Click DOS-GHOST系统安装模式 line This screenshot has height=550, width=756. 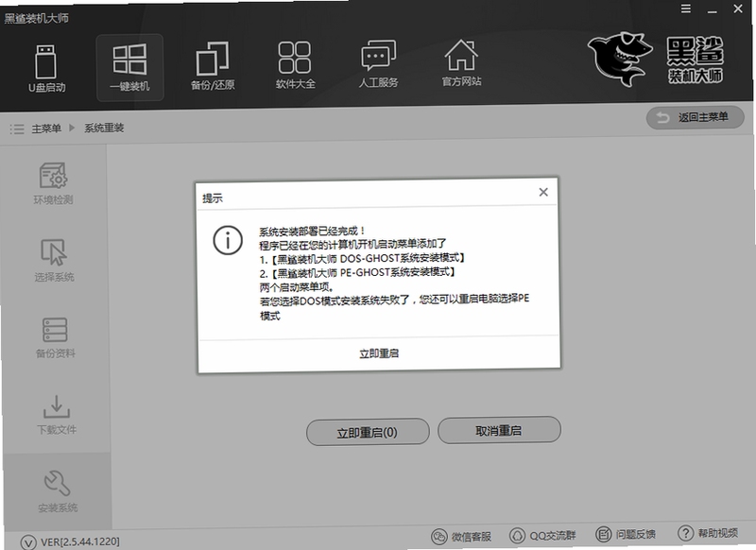(362, 259)
